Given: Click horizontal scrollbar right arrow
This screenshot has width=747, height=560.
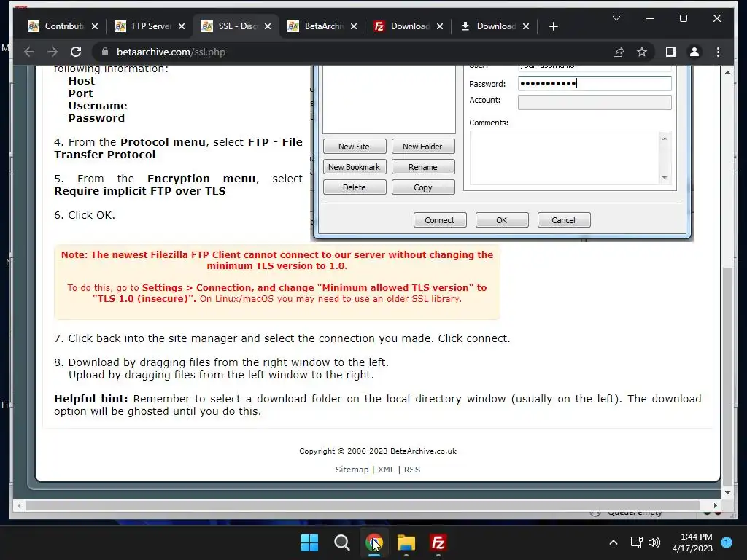Looking at the screenshot, I should [715, 505].
